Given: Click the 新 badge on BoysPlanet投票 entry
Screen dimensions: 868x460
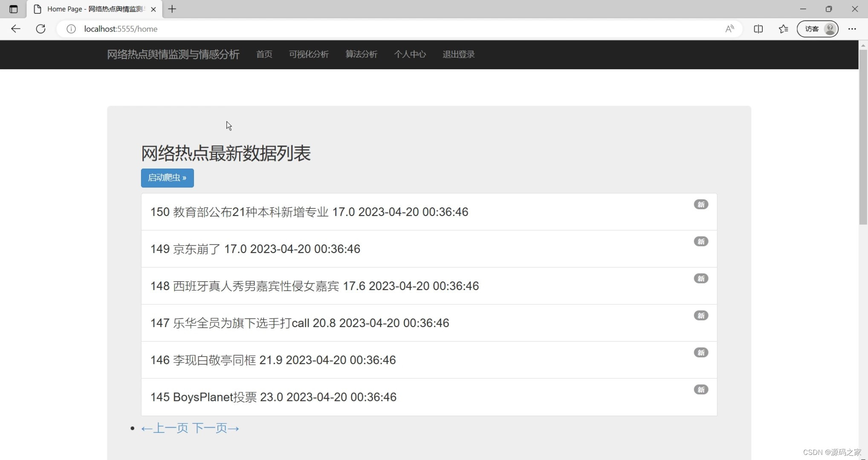Looking at the screenshot, I should point(701,389).
